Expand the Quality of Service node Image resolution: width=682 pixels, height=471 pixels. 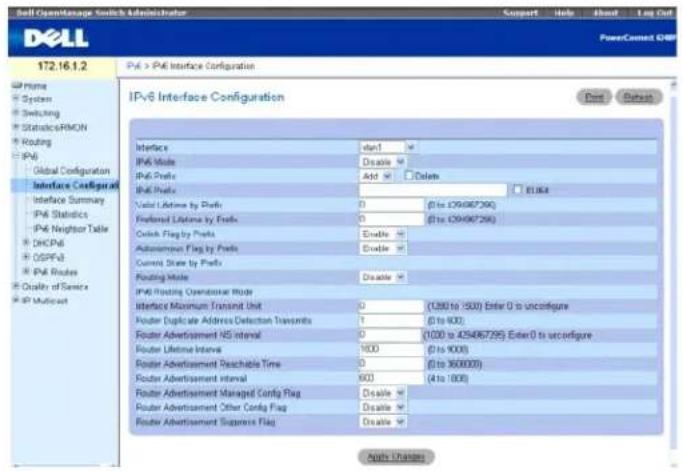[x=16, y=286]
